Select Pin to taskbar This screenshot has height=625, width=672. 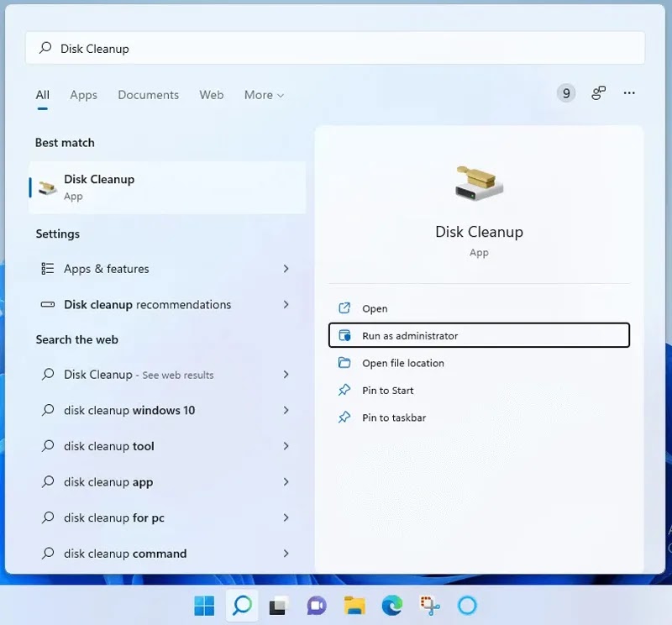[479, 418]
